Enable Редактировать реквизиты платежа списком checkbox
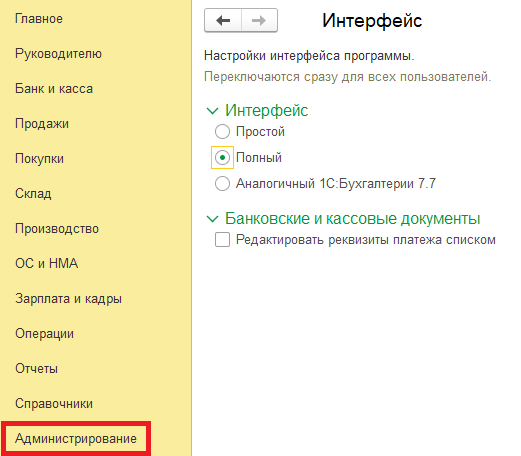 click(x=222, y=240)
